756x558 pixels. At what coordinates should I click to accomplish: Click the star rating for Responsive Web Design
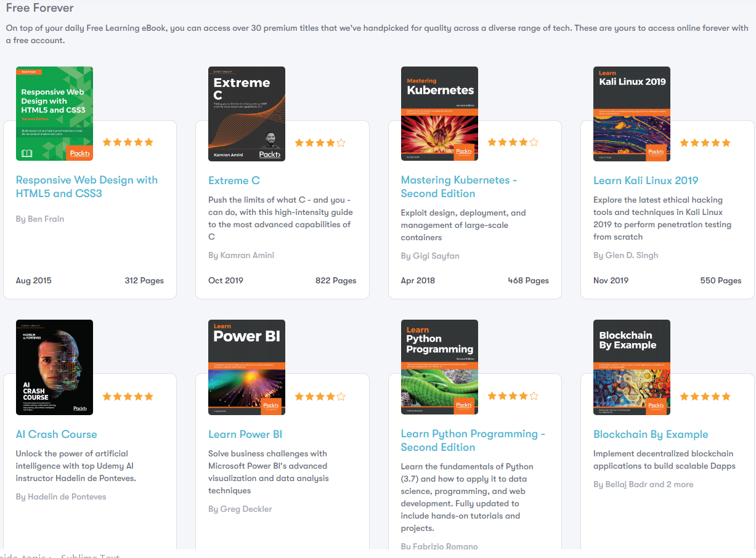128,142
